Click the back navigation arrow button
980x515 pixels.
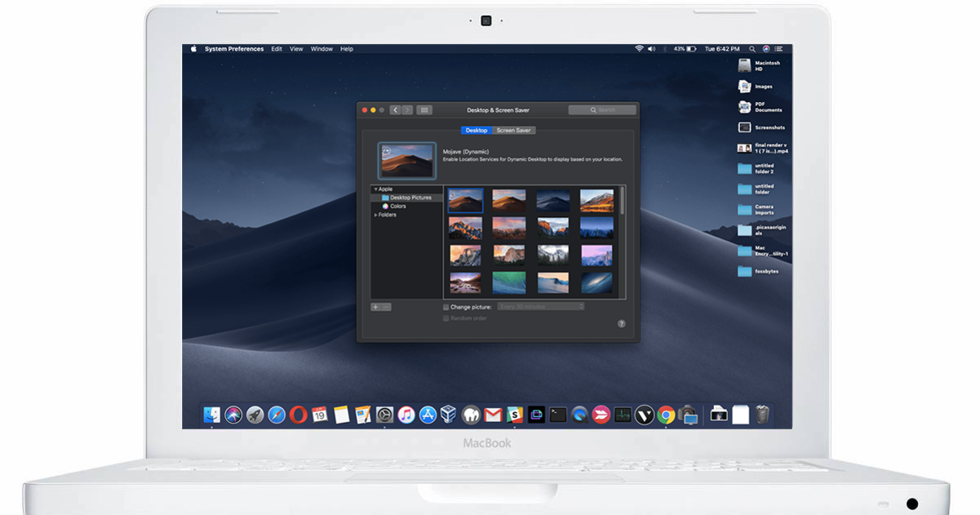396,109
